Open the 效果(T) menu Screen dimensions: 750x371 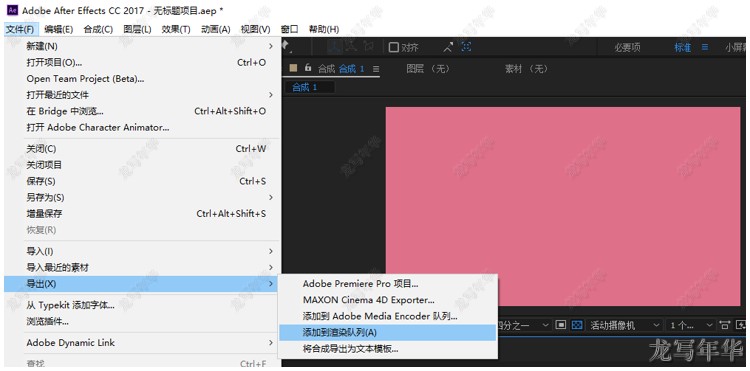click(x=176, y=29)
